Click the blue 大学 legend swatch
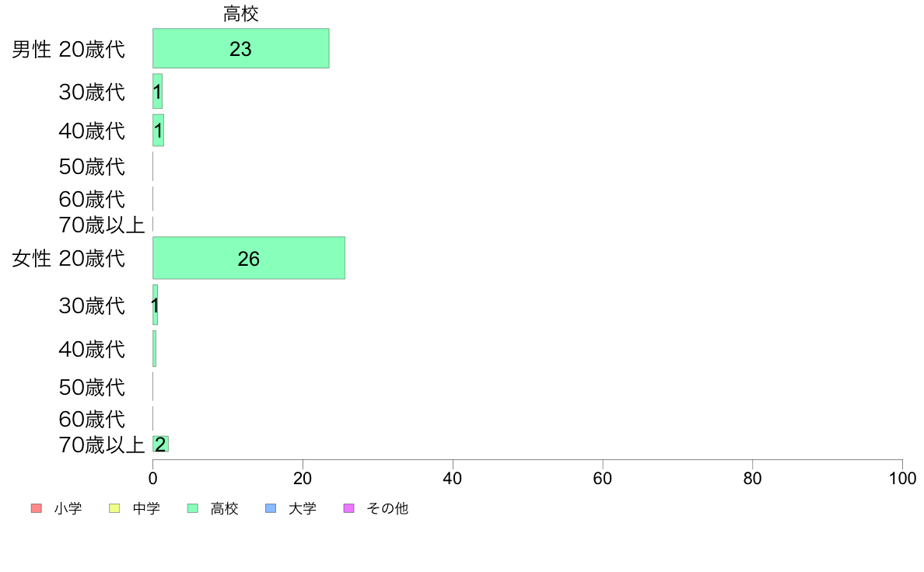 [x=271, y=507]
